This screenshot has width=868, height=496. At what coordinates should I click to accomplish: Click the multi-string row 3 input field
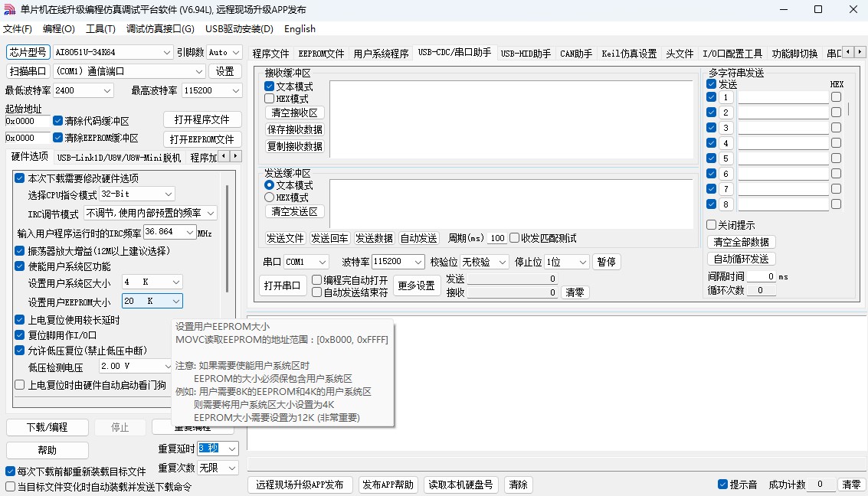coord(783,128)
